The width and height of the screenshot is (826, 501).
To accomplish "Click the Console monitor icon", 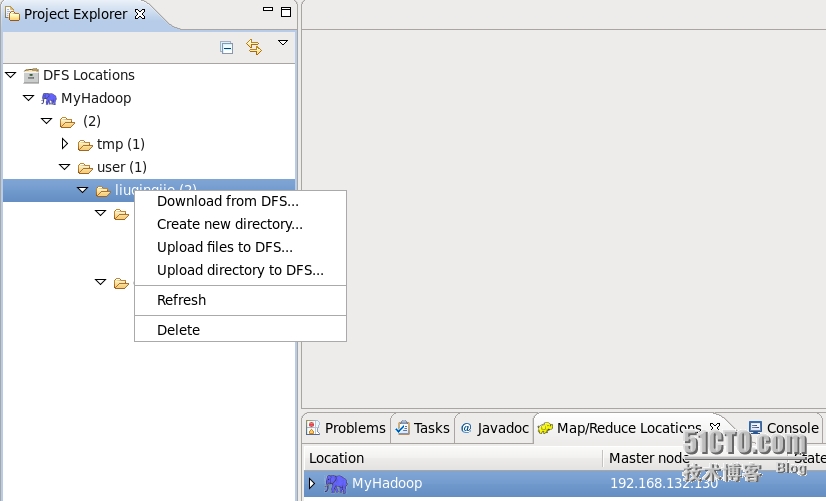I will tap(755, 427).
